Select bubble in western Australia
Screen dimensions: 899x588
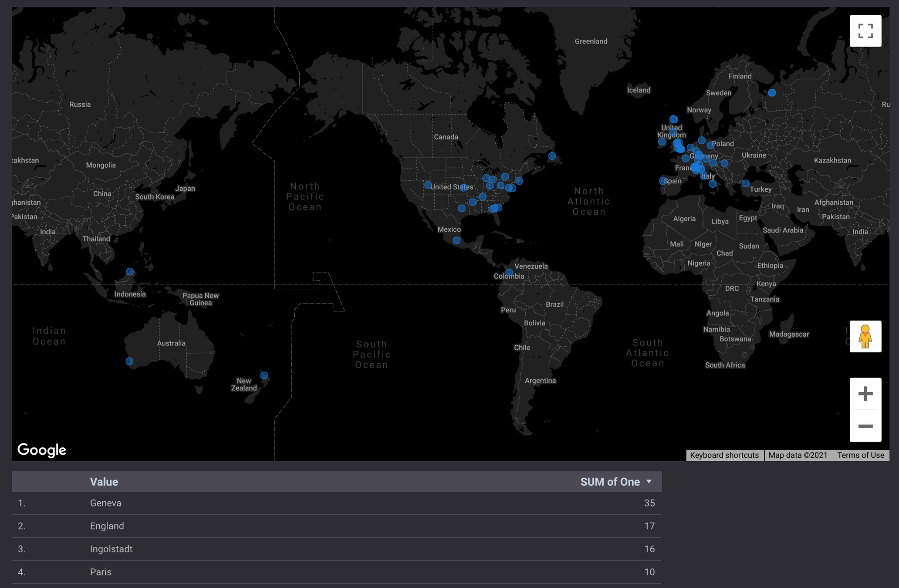[129, 361]
